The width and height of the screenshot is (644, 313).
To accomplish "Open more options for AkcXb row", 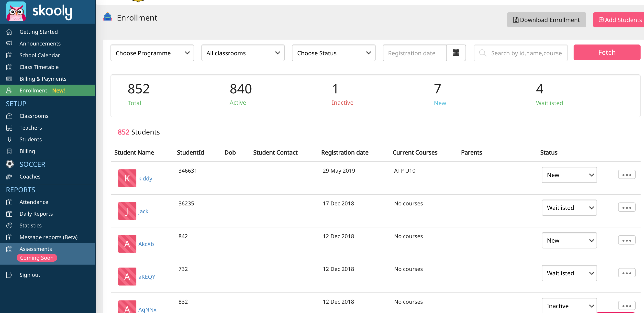I will pos(627,240).
